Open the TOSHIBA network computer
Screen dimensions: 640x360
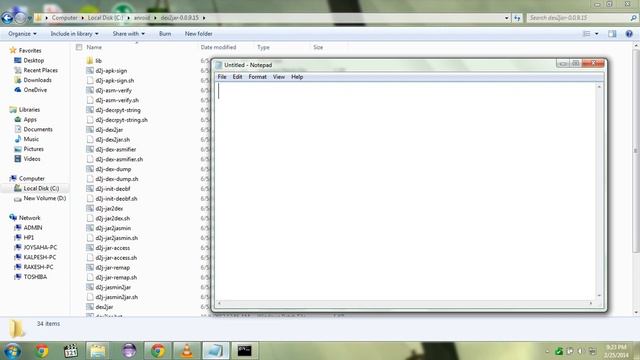click(x=35, y=277)
